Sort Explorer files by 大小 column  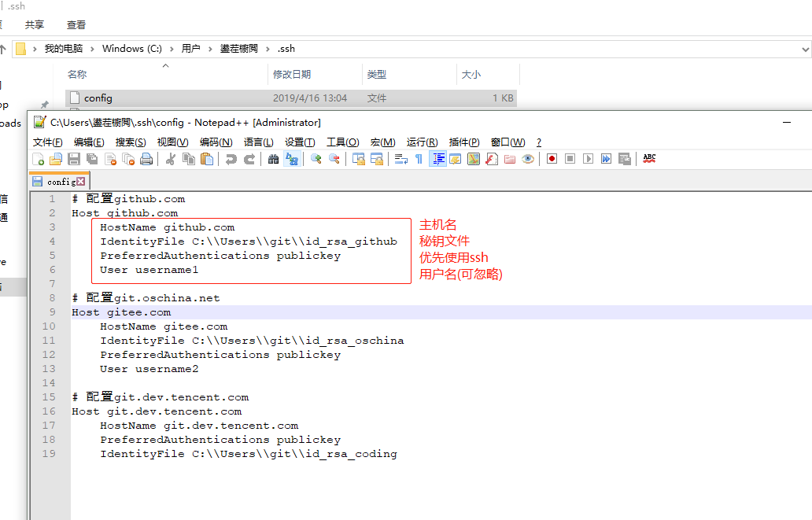pyautogui.click(x=488, y=75)
